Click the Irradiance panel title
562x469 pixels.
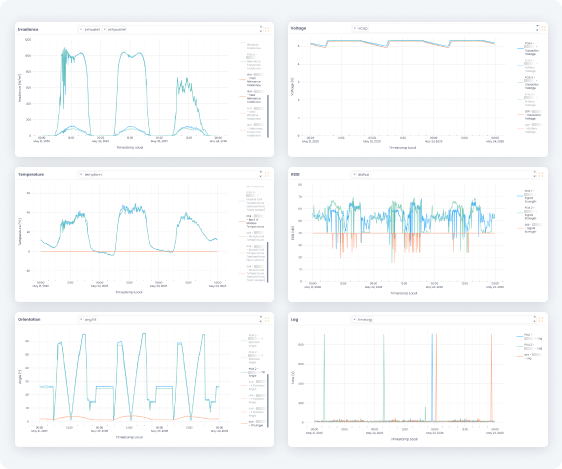[28, 29]
